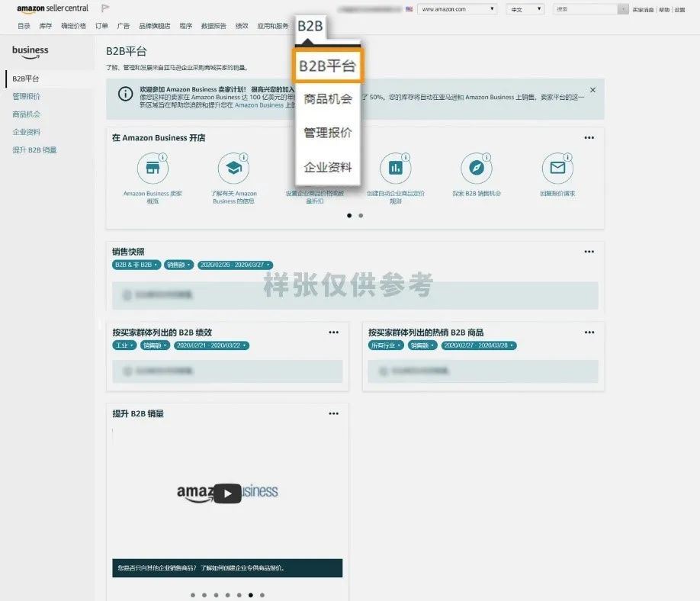Viewport: 700px width, 601px height.
Task: Expand 销售额 filter in B2B 绩效 card
Action: pos(155,345)
